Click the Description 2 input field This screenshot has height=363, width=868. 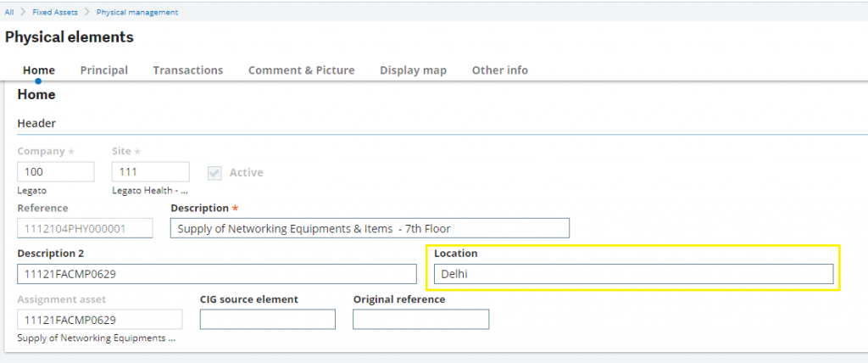click(217, 274)
